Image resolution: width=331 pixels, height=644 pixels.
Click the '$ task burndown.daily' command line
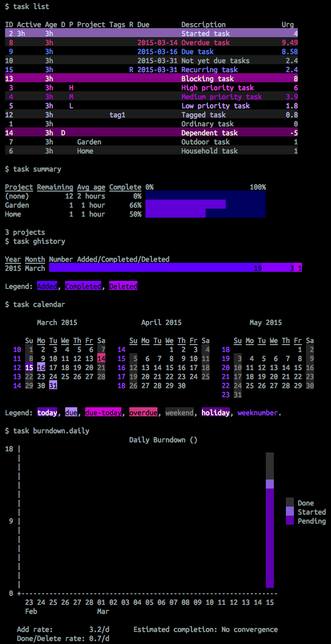tap(47, 431)
